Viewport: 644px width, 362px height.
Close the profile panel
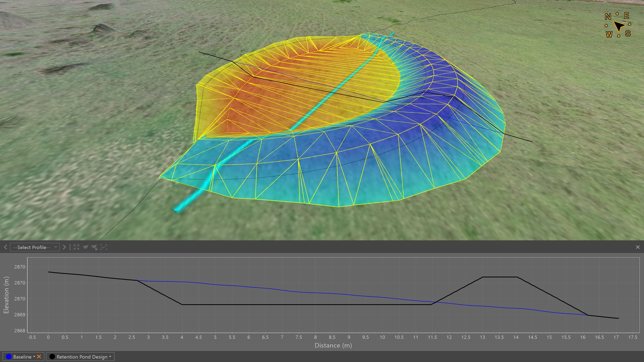tap(638, 247)
